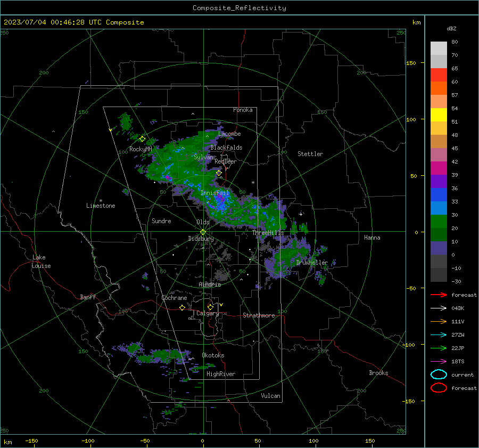Click the Airdrie city label
Viewport: 479px width, 448px height.
210,284
